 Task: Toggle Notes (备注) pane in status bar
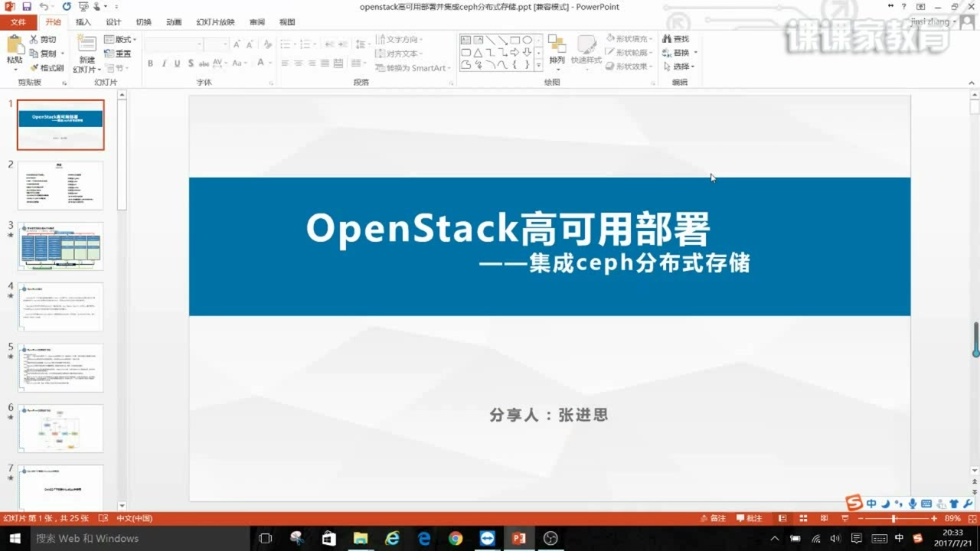tap(713, 518)
